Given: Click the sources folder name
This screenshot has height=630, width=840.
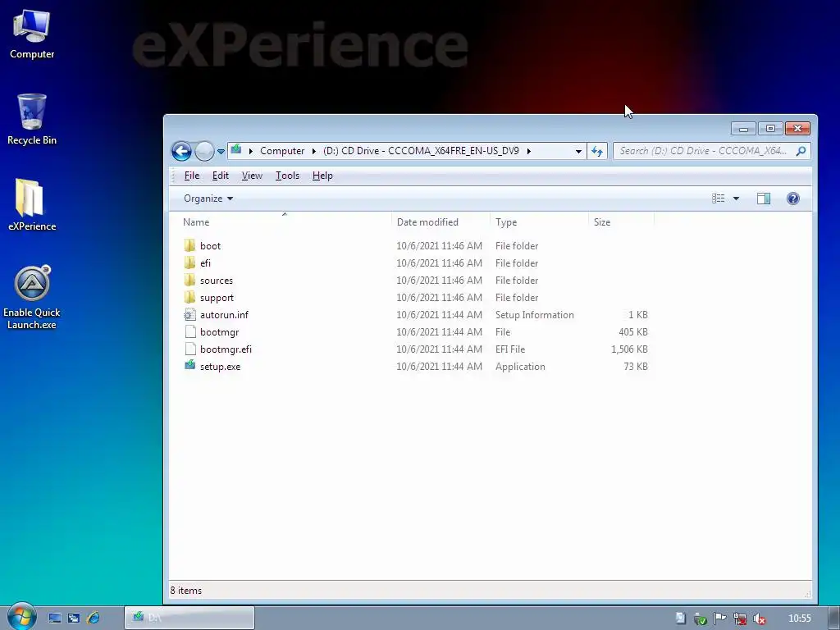Looking at the screenshot, I should click(217, 281).
